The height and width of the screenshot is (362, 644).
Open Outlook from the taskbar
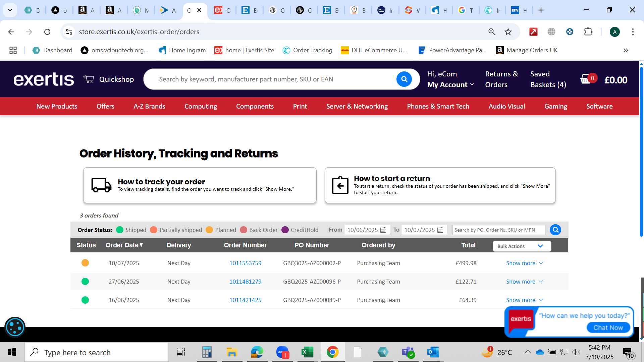click(x=433, y=352)
